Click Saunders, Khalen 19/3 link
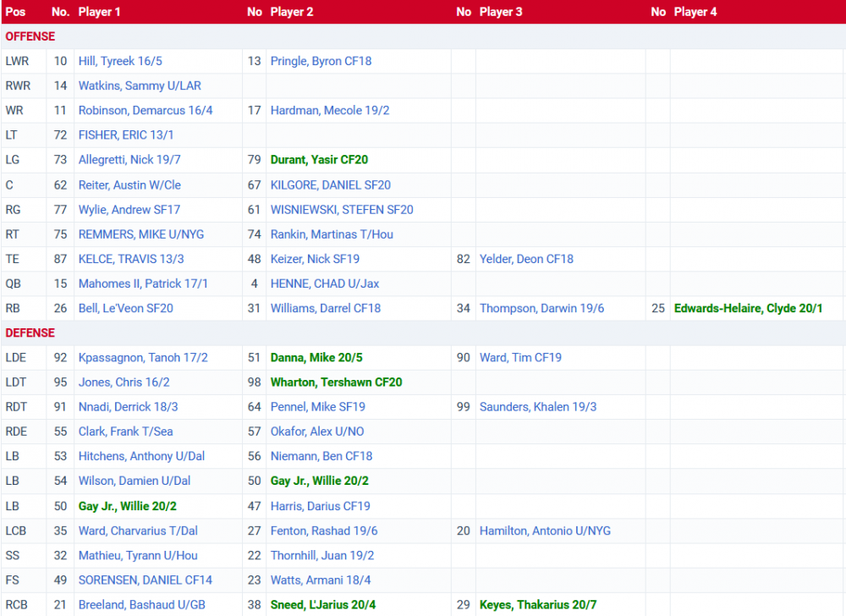This screenshot has width=846, height=616. pyautogui.click(x=538, y=407)
